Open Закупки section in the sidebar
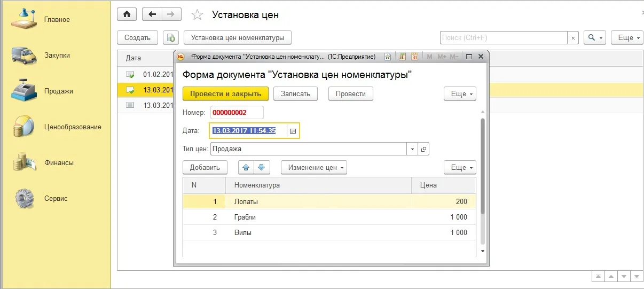The height and width of the screenshot is (289, 644). [x=57, y=56]
